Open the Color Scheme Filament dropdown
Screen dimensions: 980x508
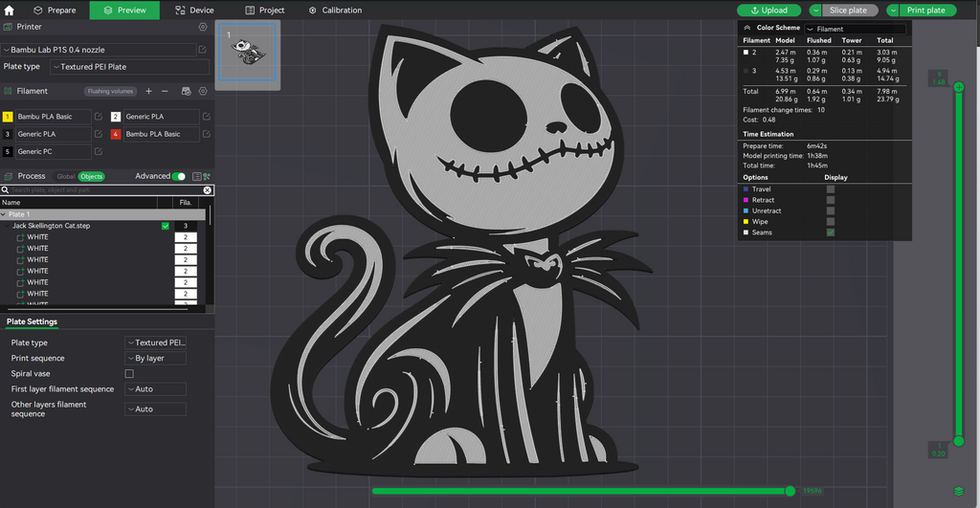(855, 29)
